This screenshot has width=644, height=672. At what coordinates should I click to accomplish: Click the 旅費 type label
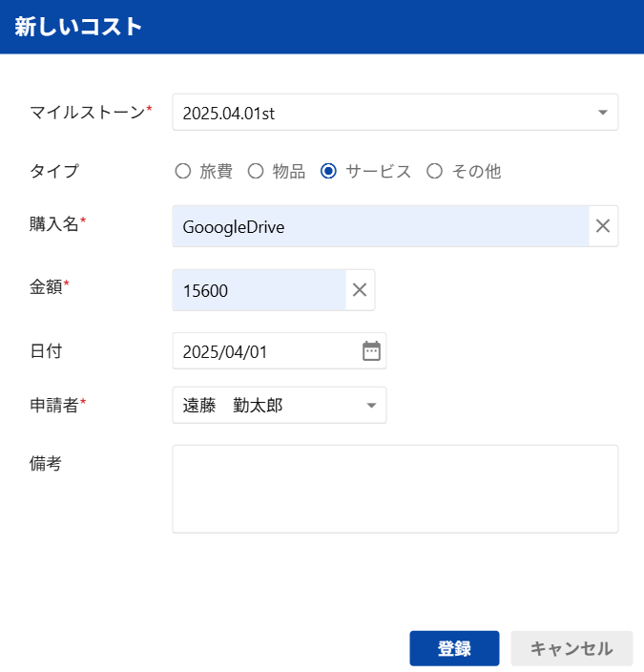(x=216, y=171)
